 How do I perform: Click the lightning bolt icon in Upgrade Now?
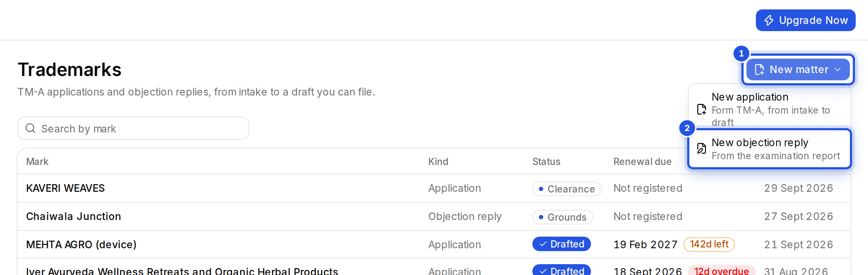[x=769, y=20]
